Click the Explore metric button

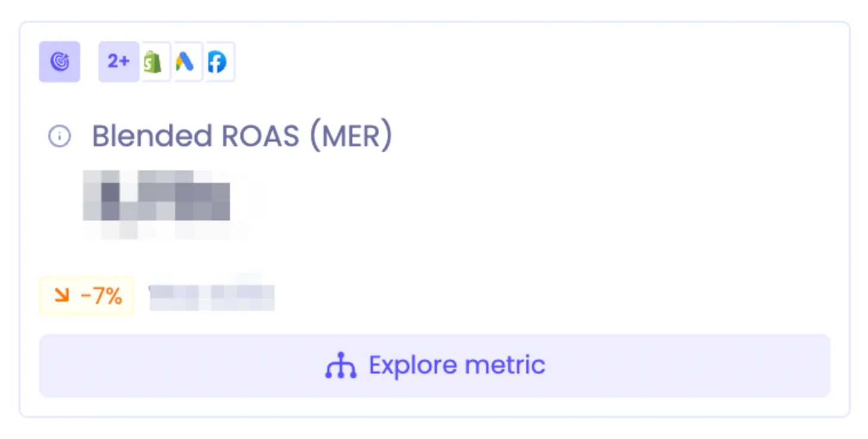pos(434,365)
